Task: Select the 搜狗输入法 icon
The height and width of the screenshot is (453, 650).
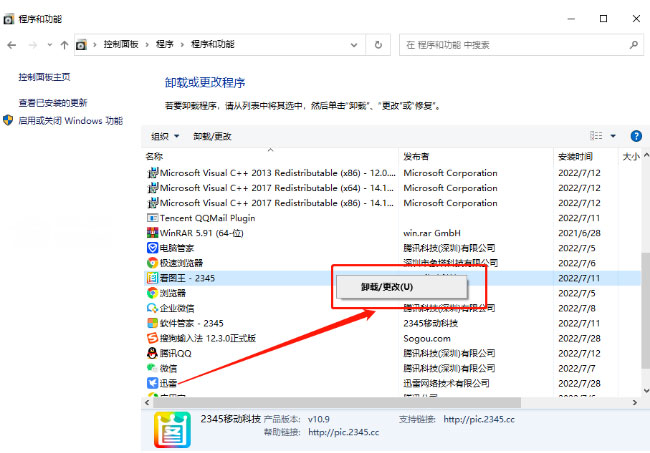Action: point(153,338)
